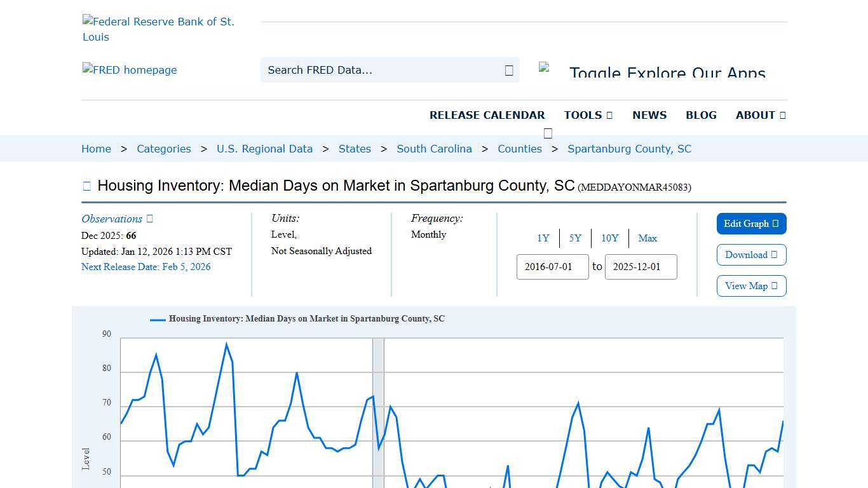Click the FRED homepage logo

click(130, 70)
